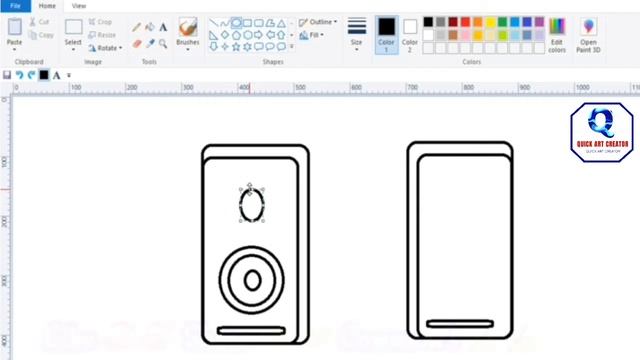640x360 pixels.
Task: Choose the Oval shape
Action: (236, 23)
